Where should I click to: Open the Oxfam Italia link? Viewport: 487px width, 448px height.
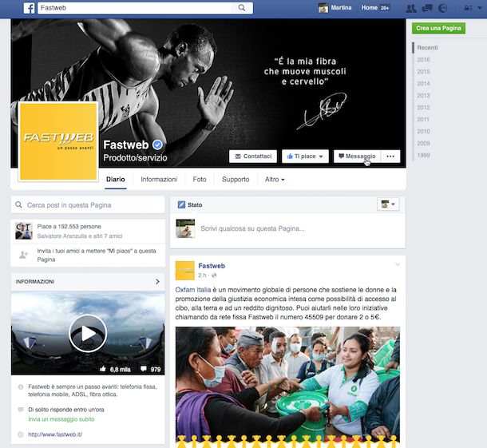click(x=193, y=290)
